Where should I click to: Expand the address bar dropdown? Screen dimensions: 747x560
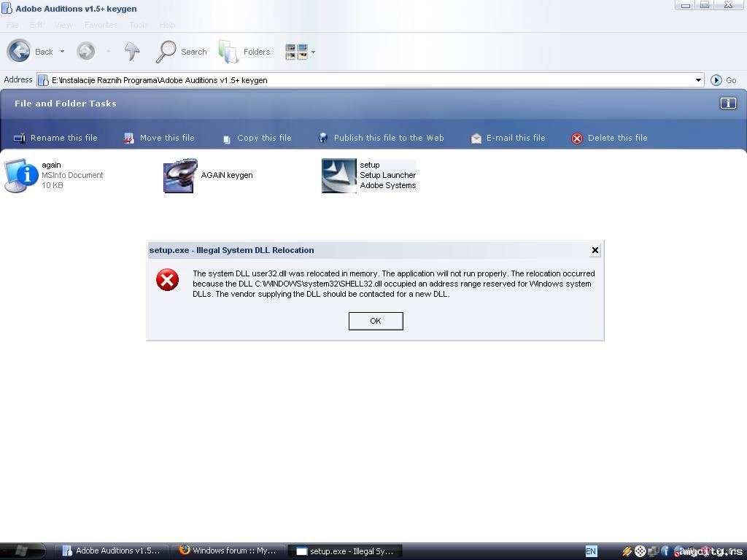(x=698, y=80)
